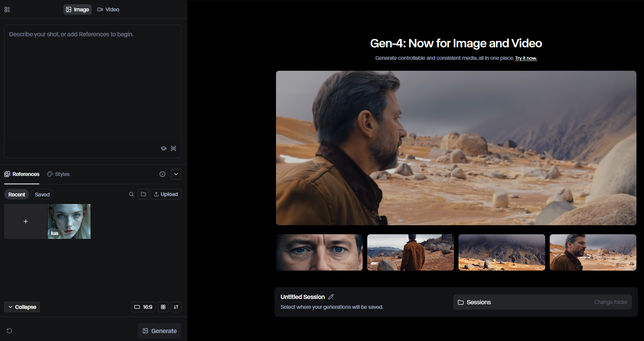
Task: Click the graduation cap icon in prompt box
Action: pyautogui.click(x=164, y=148)
